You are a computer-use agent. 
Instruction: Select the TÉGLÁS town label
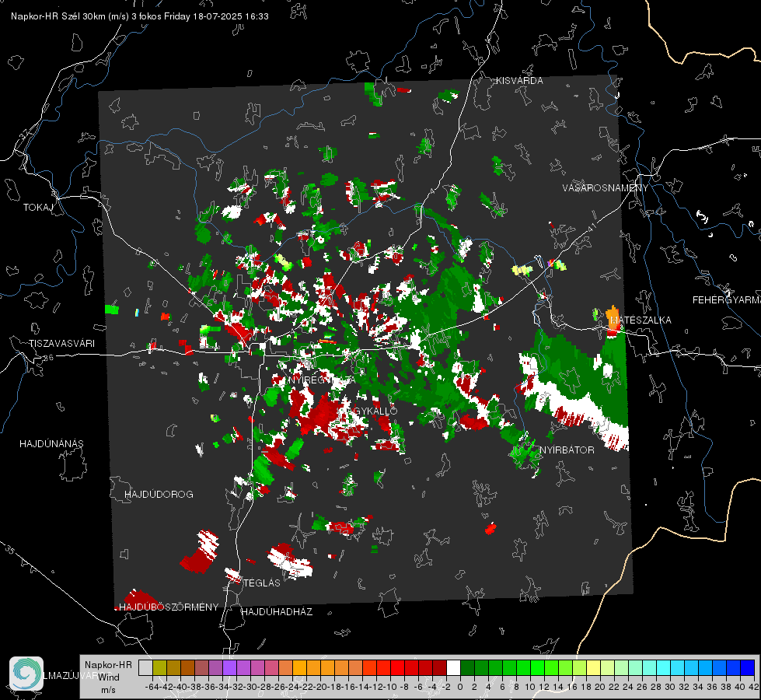tap(262, 583)
